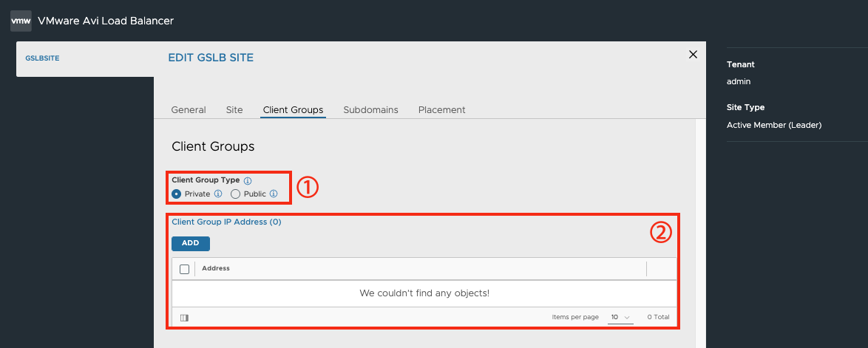This screenshot has width=868, height=348.
Task: Click the ADD button
Action: pos(191,243)
